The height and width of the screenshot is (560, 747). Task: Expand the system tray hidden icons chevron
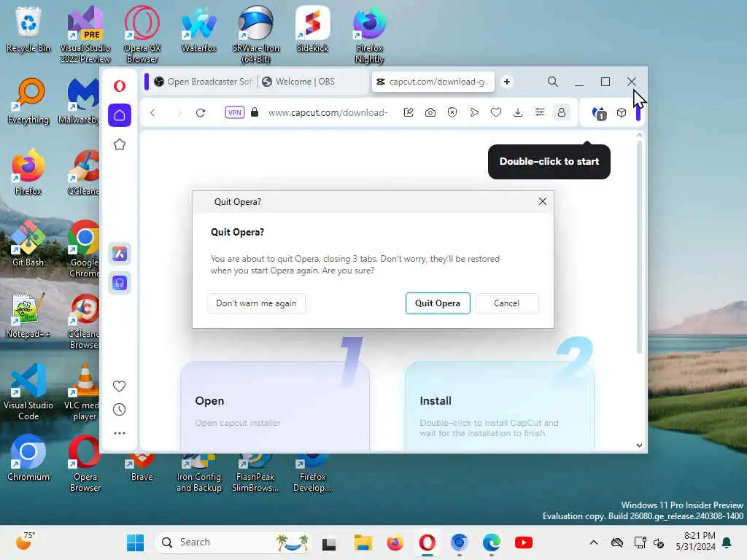tap(594, 542)
